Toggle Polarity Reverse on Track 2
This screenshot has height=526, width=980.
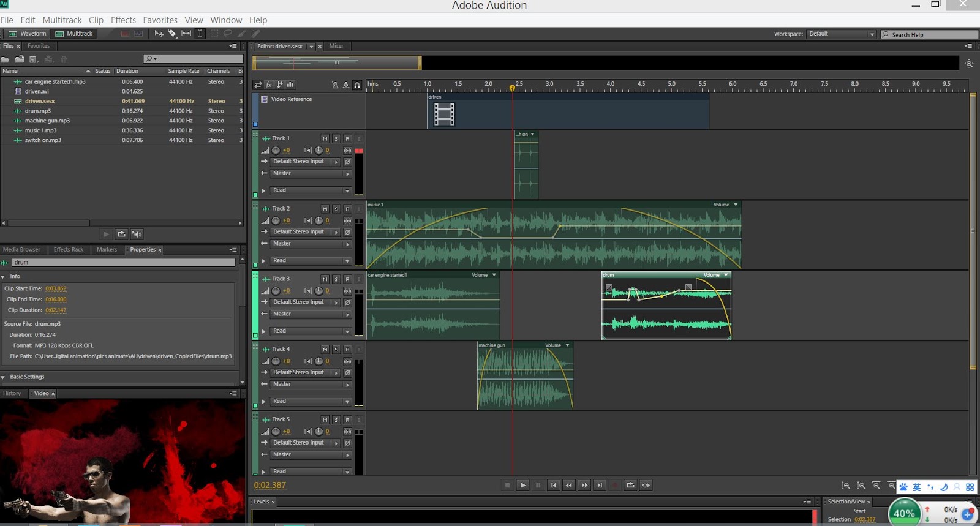[x=347, y=232]
